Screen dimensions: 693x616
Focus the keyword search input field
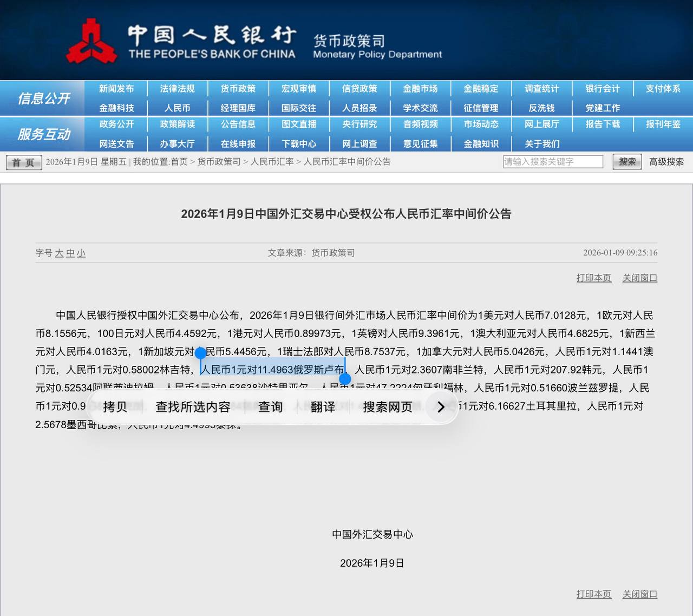pos(552,162)
